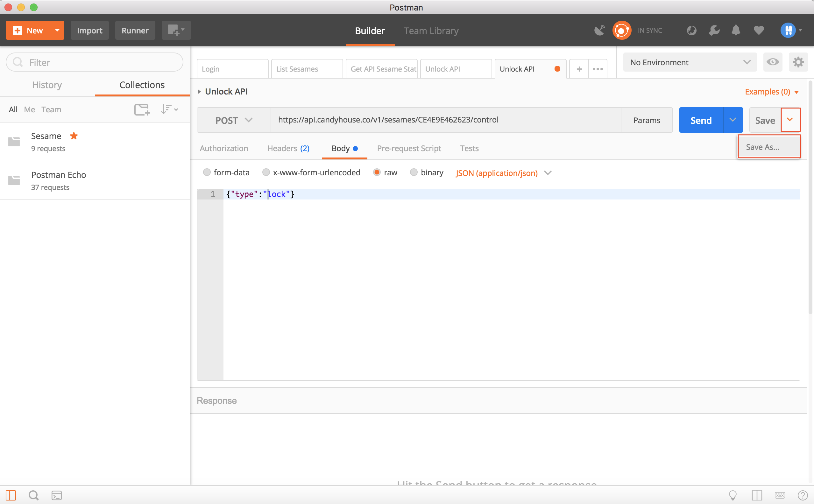Open the Pre-request Script tab
The width and height of the screenshot is (814, 504).
409,148
